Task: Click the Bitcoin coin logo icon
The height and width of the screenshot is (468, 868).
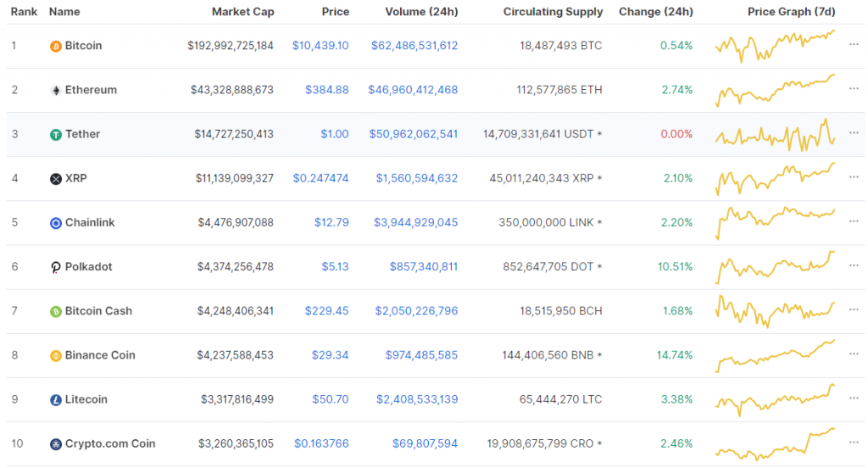Action: [55, 46]
